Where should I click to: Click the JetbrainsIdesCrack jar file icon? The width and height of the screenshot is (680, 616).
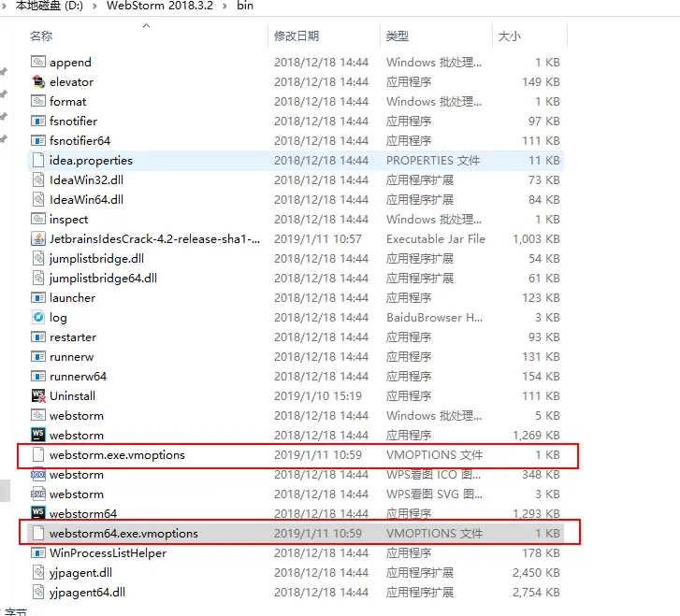[38, 238]
